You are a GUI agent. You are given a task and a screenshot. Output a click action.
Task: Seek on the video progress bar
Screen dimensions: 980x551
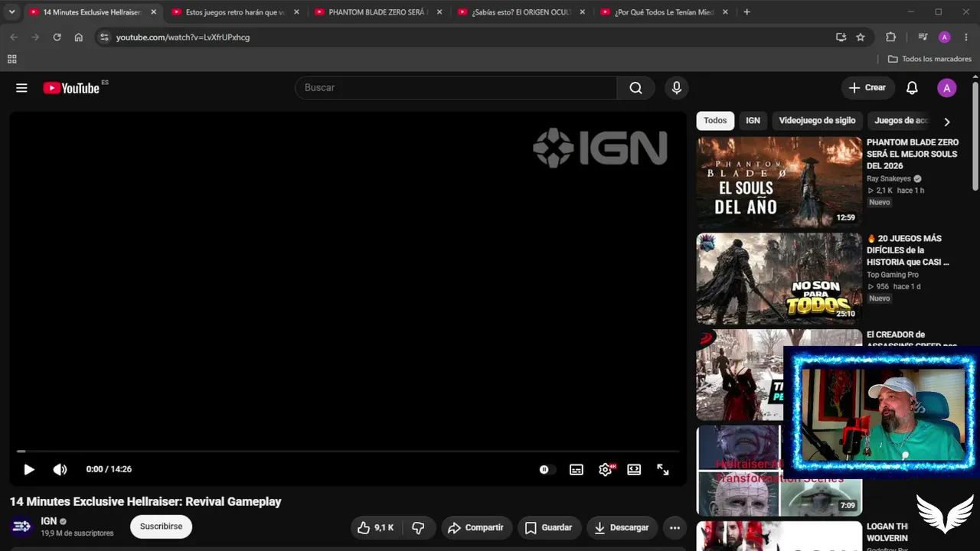tap(348, 452)
